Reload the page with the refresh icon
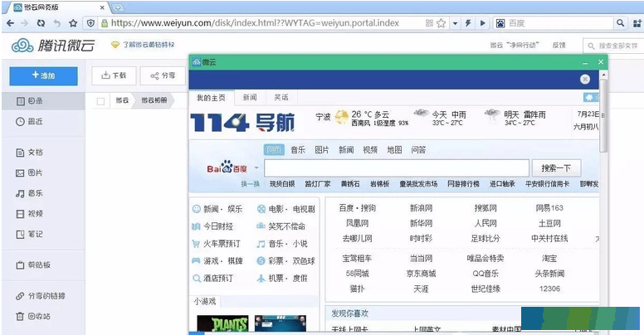Viewport: 644px width, 335px height. (x=41, y=23)
